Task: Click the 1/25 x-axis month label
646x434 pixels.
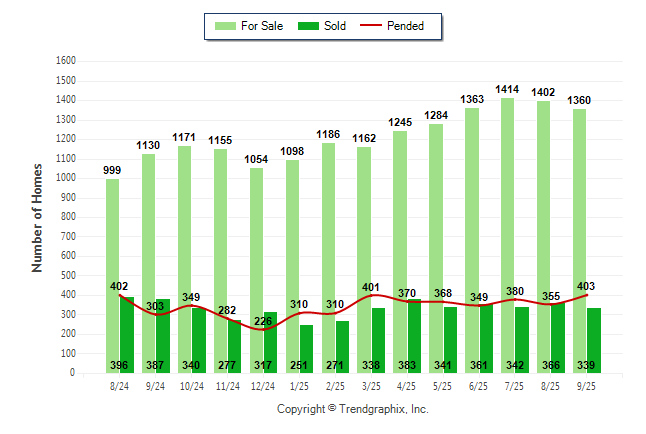Action: coord(297,385)
